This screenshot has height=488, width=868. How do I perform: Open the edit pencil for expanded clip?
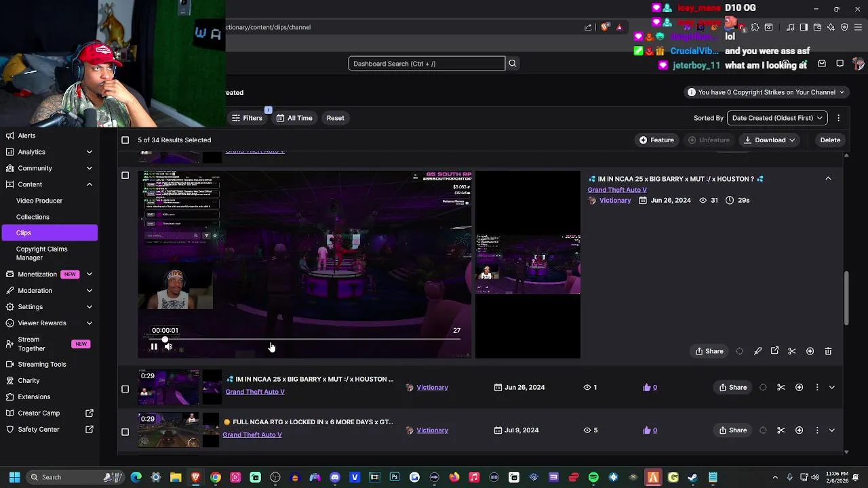pos(757,351)
